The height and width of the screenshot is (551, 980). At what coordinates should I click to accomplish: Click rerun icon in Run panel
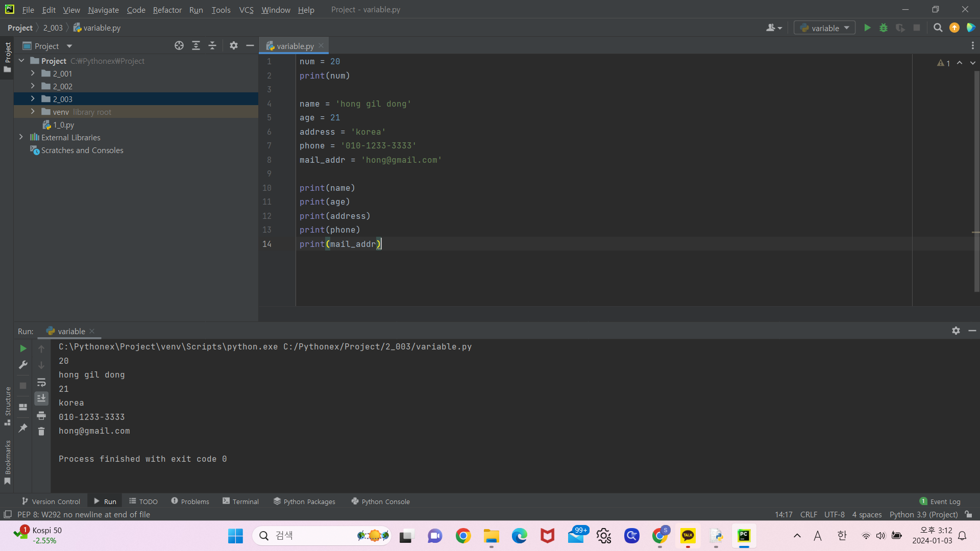pyautogui.click(x=23, y=348)
